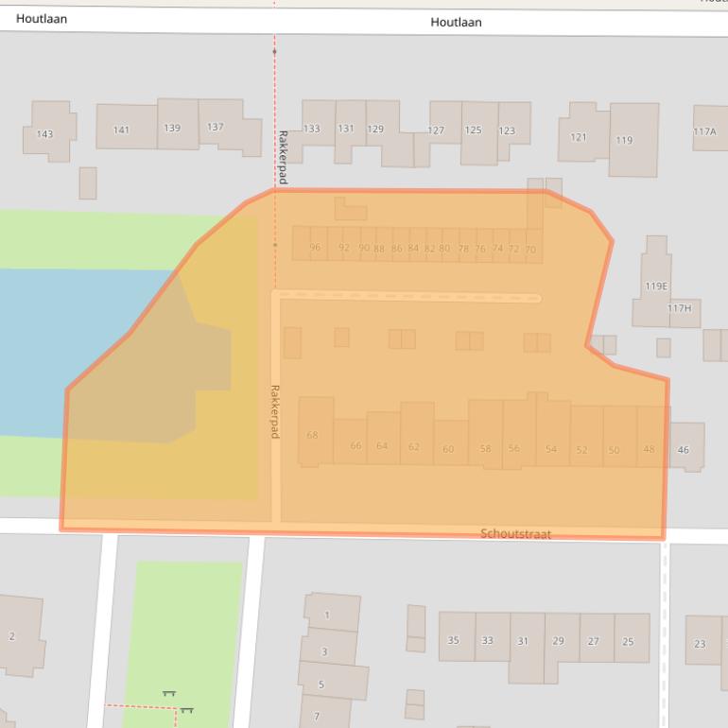Select building number 68
The height and width of the screenshot is (728, 728).
(313, 435)
